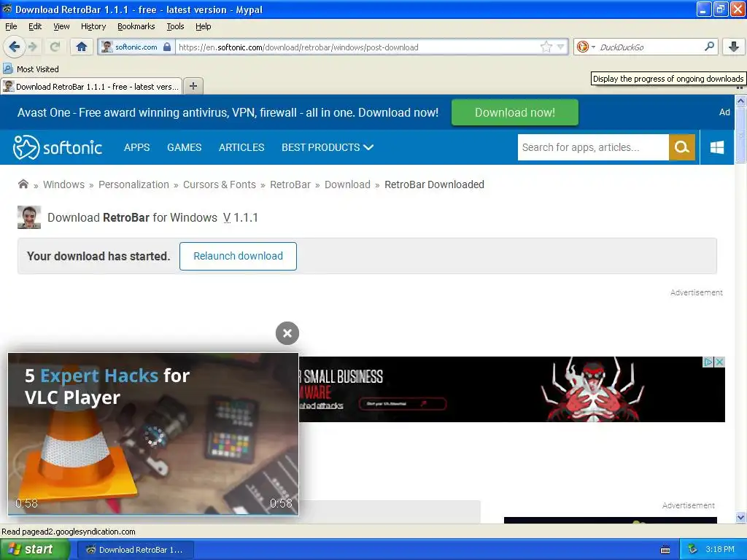Screen dimensions: 747x560
Task: Click the page scrollbar up arrow
Action: point(740,101)
